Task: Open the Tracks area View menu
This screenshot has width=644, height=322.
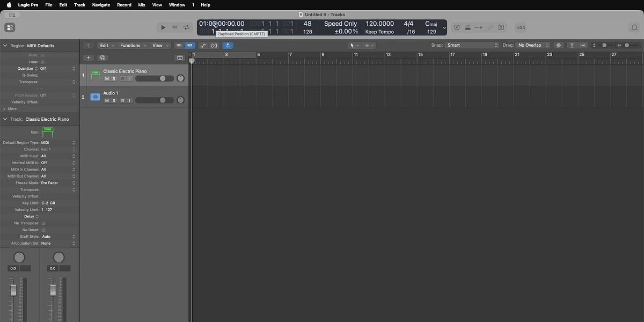Action: coord(160,46)
